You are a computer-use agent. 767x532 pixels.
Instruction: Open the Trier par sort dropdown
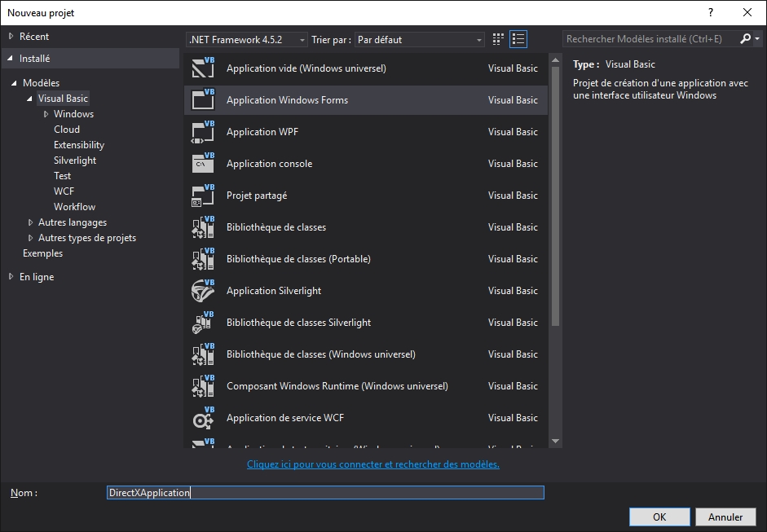tap(419, 40)
